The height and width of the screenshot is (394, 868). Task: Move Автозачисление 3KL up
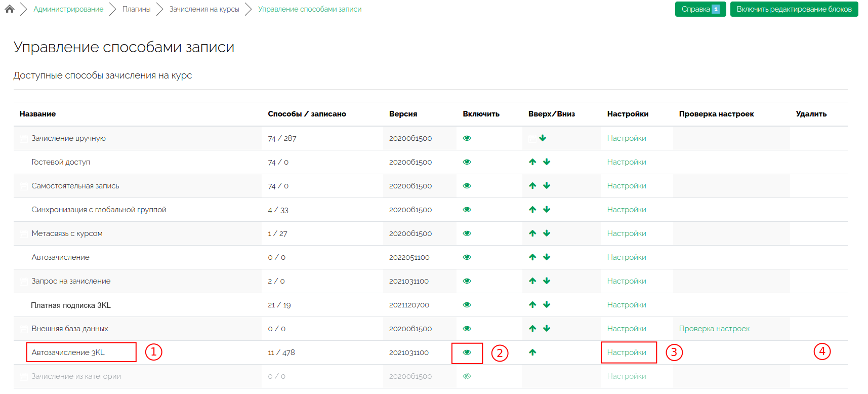[x=532, y=352]
